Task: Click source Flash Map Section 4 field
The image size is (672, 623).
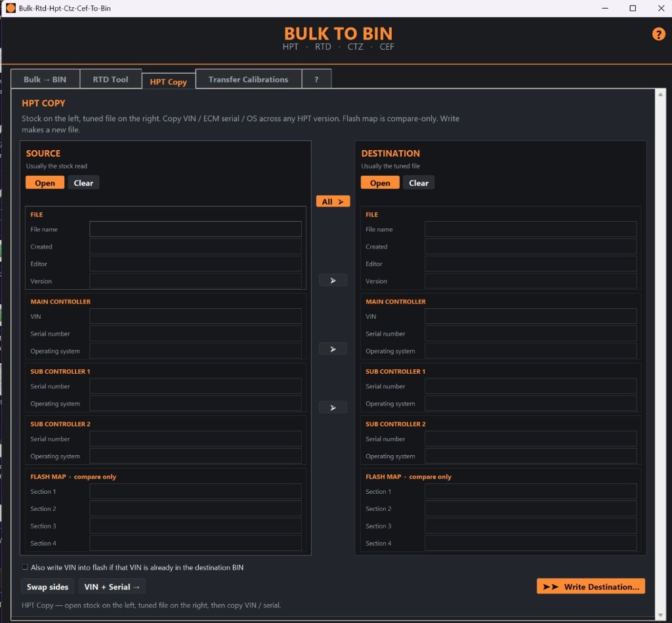Action: click(x=196, y=543)
